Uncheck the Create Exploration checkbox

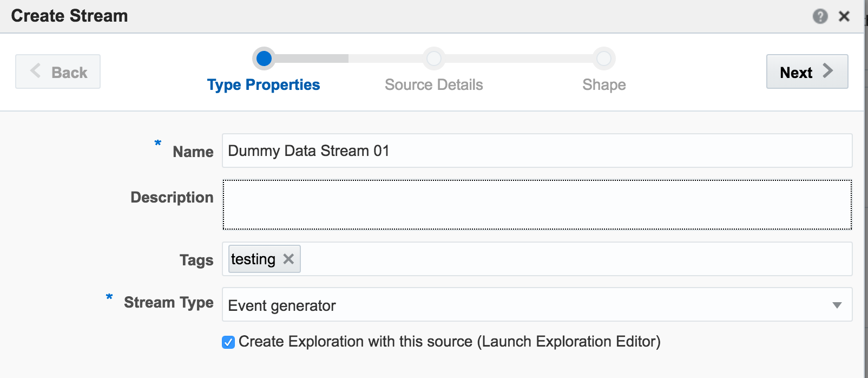pos(228,342)
